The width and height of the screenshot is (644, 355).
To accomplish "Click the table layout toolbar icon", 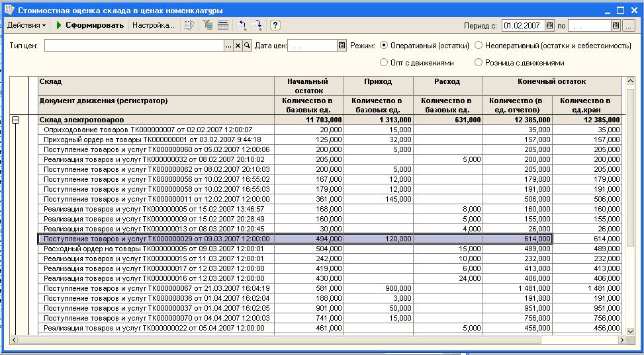I will click(x=222, y=25).
